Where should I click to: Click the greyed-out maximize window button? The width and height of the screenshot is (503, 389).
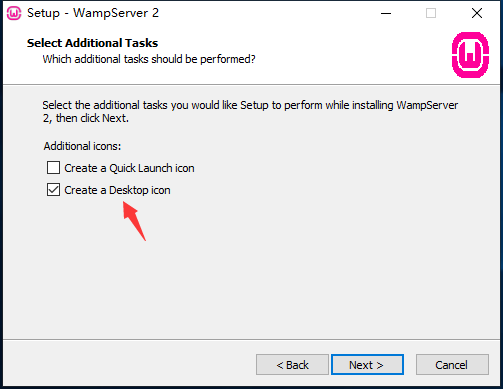point(431,13)
